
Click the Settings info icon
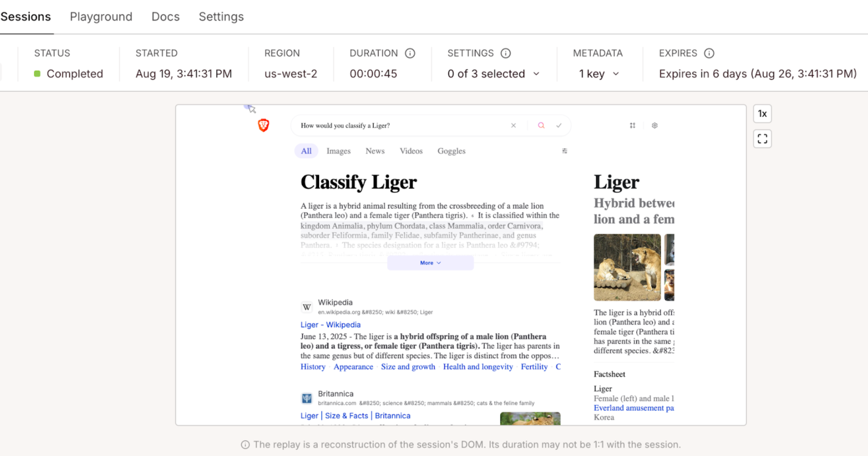coord(506,53)
